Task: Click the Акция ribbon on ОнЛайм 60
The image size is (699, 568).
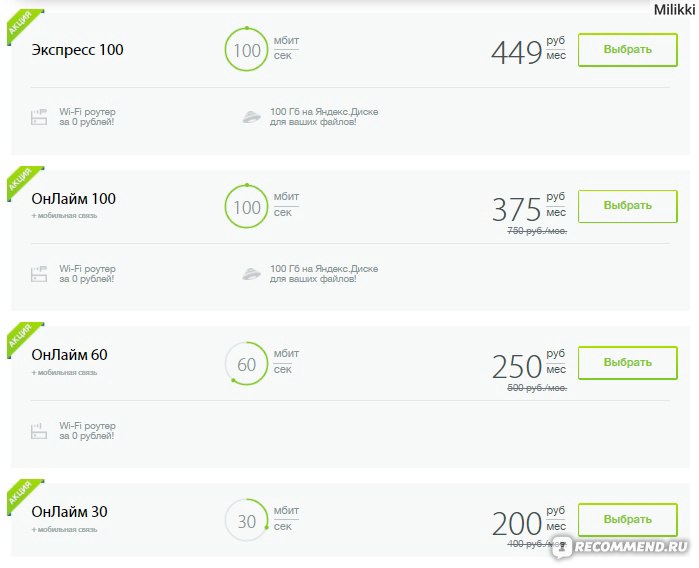Action: pos(21,338)
